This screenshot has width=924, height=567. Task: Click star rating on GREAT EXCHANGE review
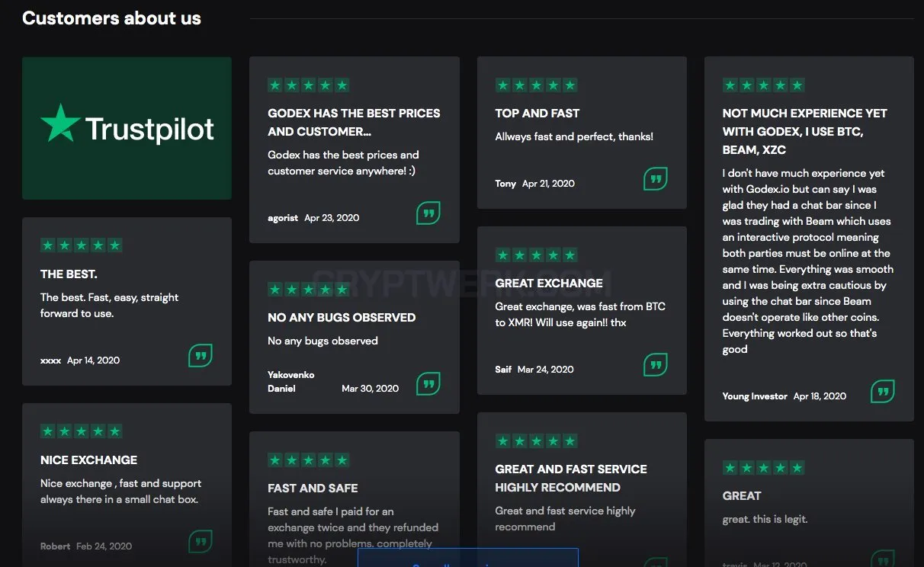pyautogui.click(x=536, y=255)
